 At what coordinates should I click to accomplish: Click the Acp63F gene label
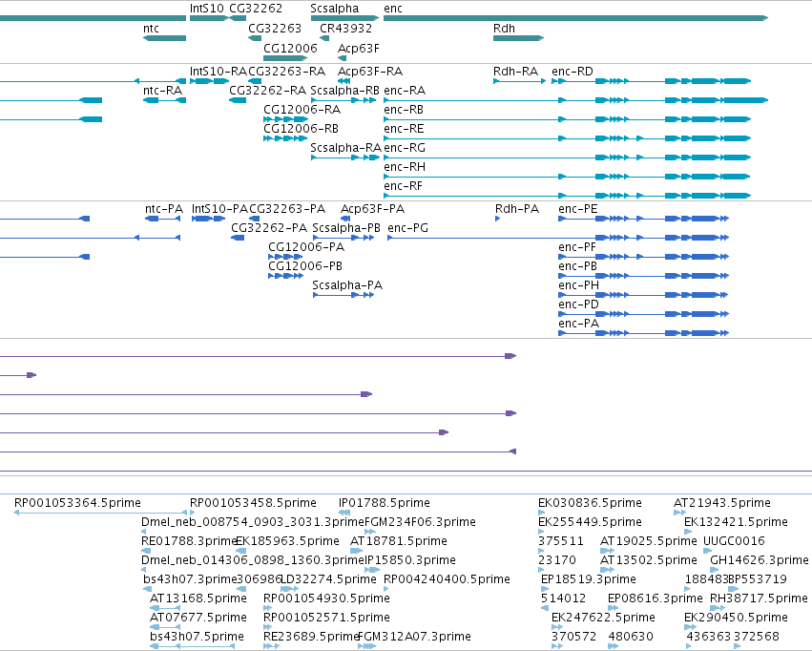(359, 48)
